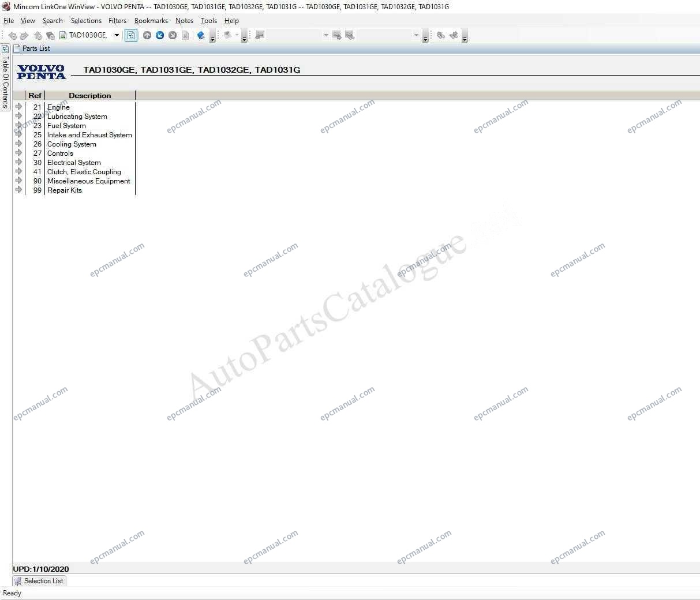Open the Bookmarks menu
The height and width of the screenshot is (600, 700).
151,21
